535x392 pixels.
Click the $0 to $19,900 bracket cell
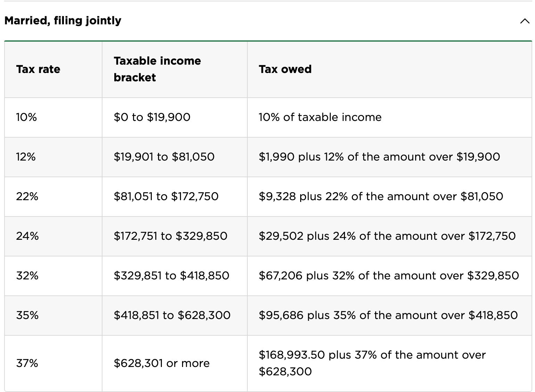point(152,117)
